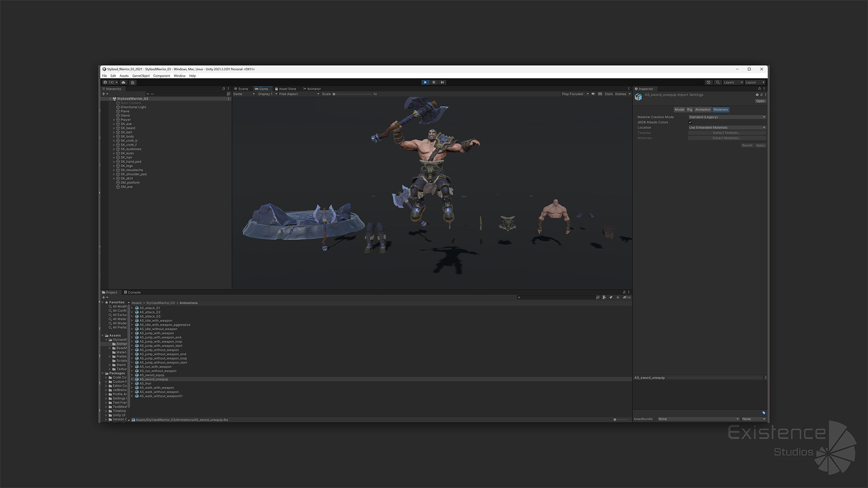This screenshot has height=488, width=868.
Task: Uncheck sRGB Albedo Colors checkbox
Action: [690, 122]
